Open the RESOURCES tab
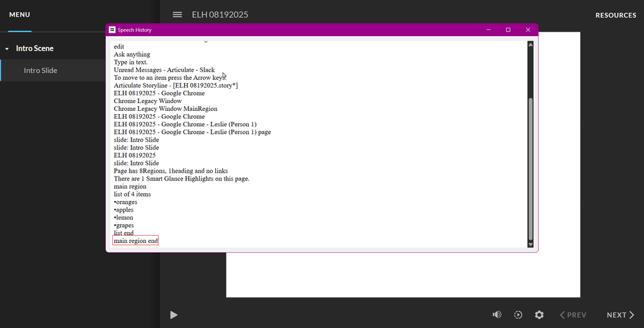The image size is (644, 328). pos(616,15)
